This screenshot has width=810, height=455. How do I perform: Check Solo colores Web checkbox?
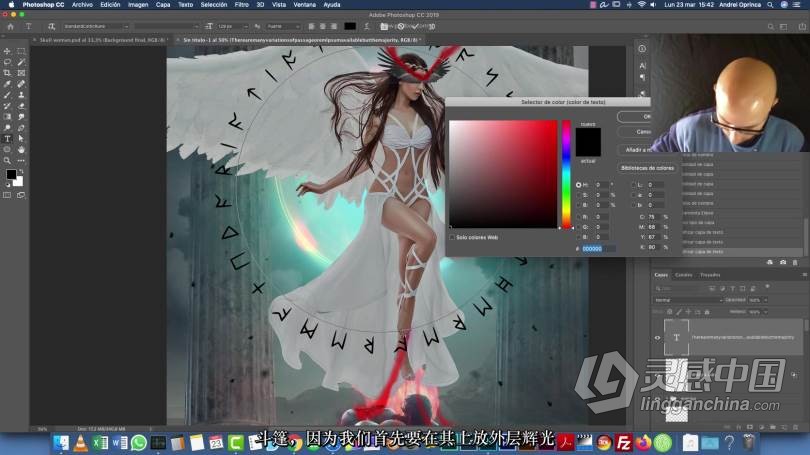pyautogui.click(x=452, y=238)
